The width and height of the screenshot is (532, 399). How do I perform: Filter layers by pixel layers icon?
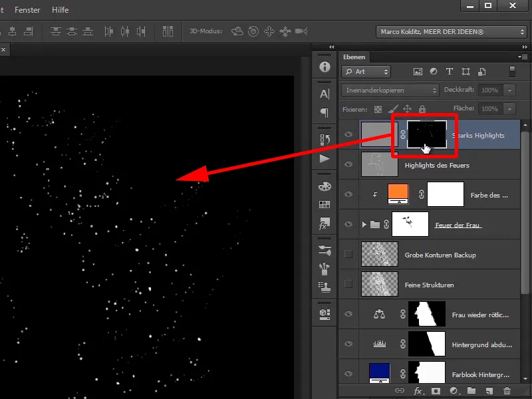tap(418, 72)
